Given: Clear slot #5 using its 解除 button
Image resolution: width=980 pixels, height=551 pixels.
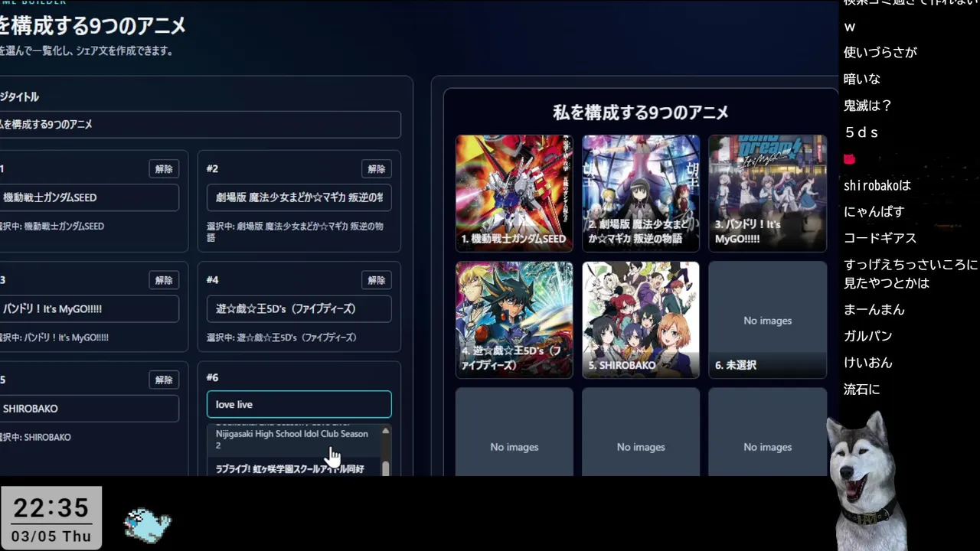Looking at the screenshot, I should [x=164, y=380].
